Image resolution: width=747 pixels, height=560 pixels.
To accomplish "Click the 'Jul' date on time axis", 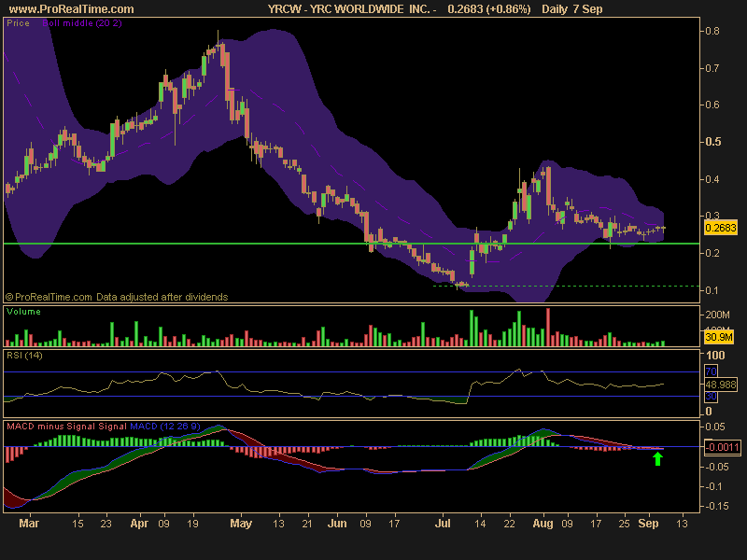I will click(x=443, y=524).
